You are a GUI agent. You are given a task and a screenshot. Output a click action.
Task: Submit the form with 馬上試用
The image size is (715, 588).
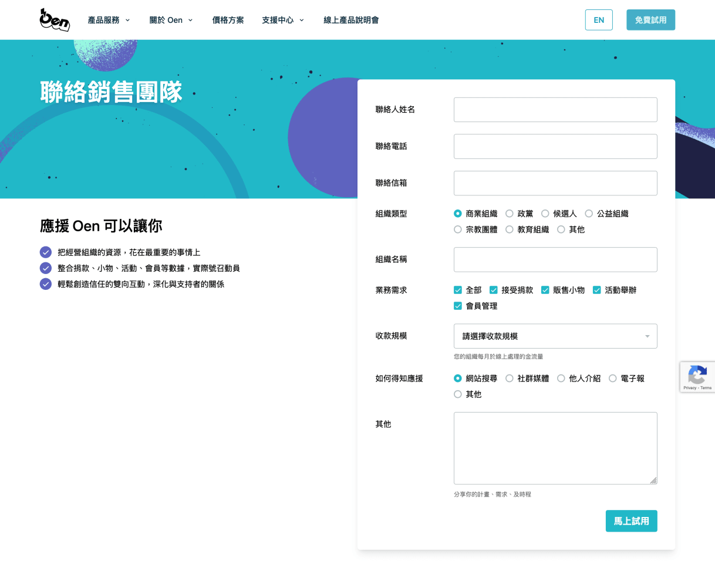pyautogui.click(x=632, y=521)
